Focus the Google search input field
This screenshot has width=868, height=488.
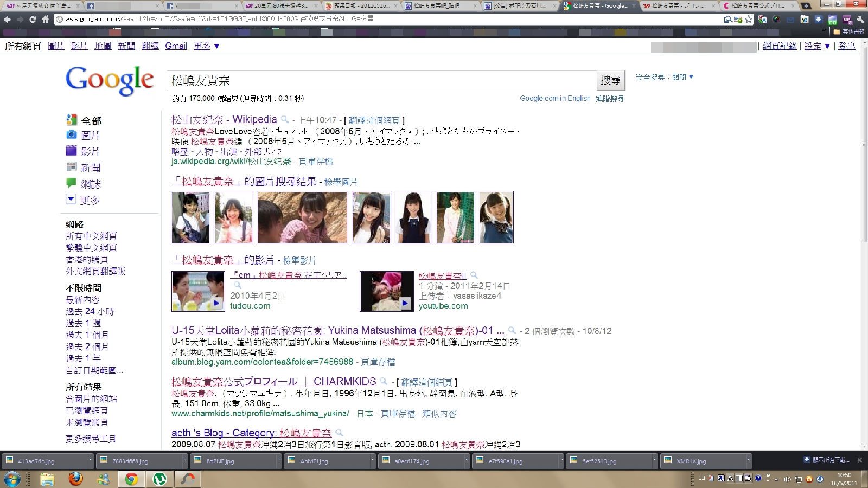click(382, 80)
